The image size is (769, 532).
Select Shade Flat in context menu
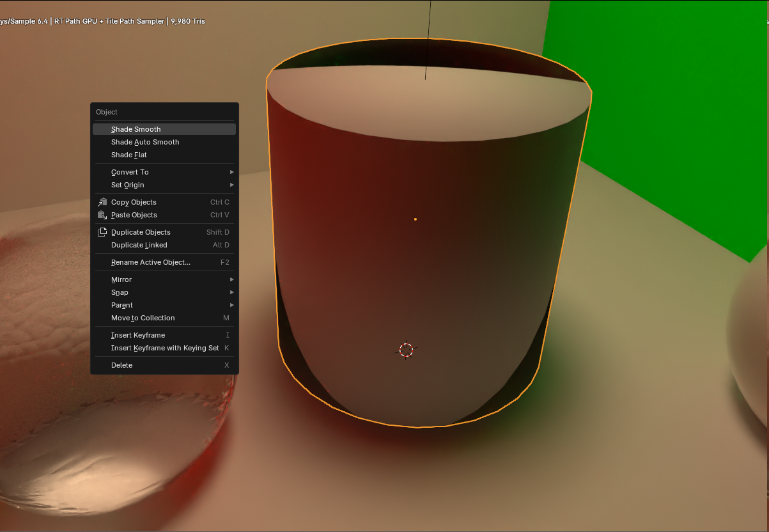129,155
